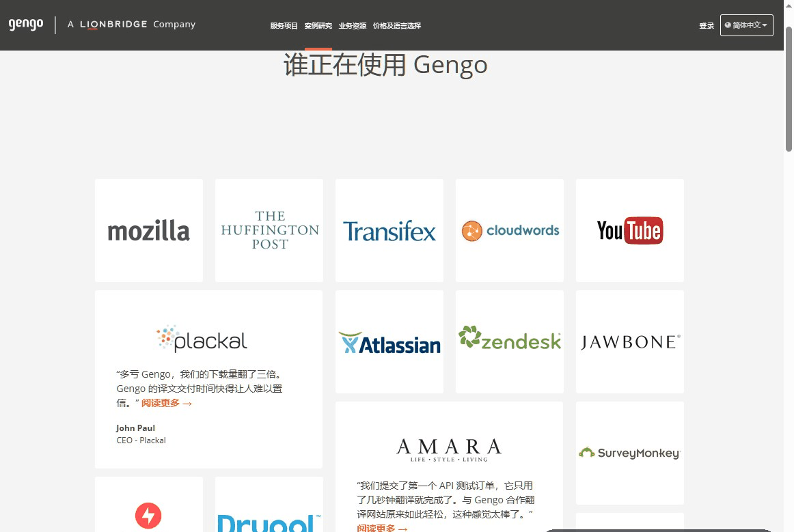Click the CEO - Plackal text

point(141,440)
